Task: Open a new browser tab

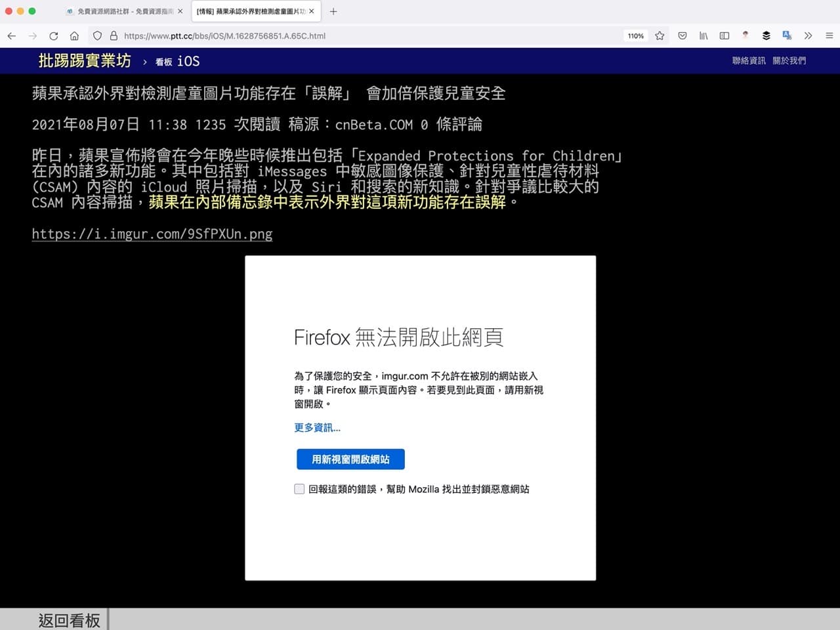Action: (x=333, y=11)
